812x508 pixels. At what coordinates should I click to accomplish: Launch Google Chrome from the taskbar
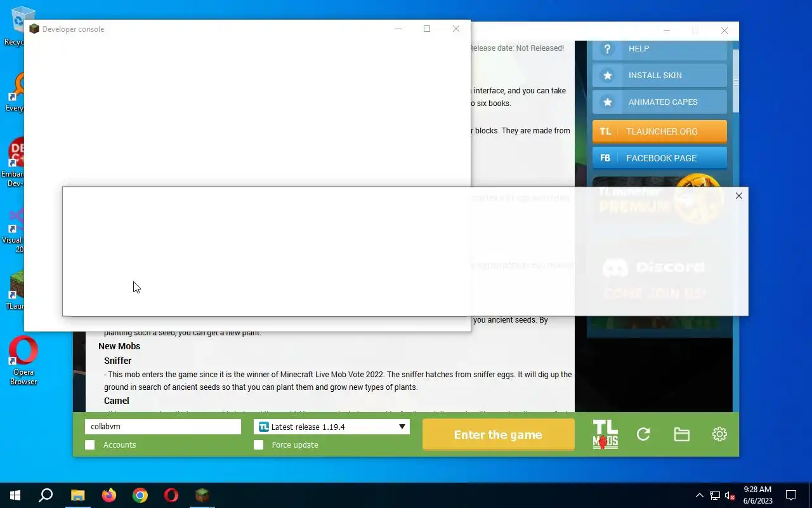coord(140,495)
